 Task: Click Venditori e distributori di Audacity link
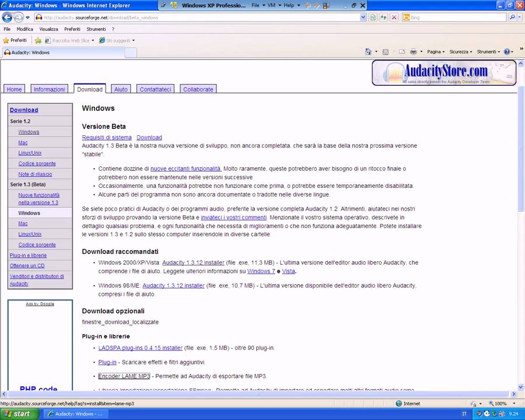coord(37,280)
